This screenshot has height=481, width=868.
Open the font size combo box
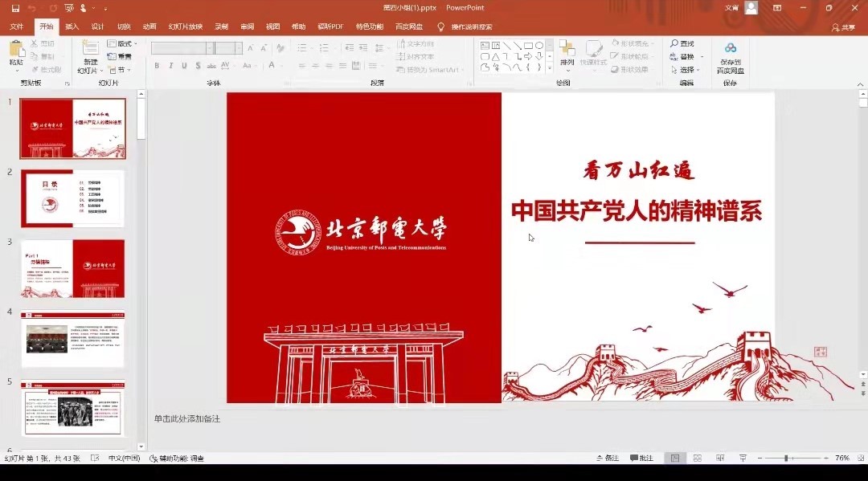(x=228, y=49)
